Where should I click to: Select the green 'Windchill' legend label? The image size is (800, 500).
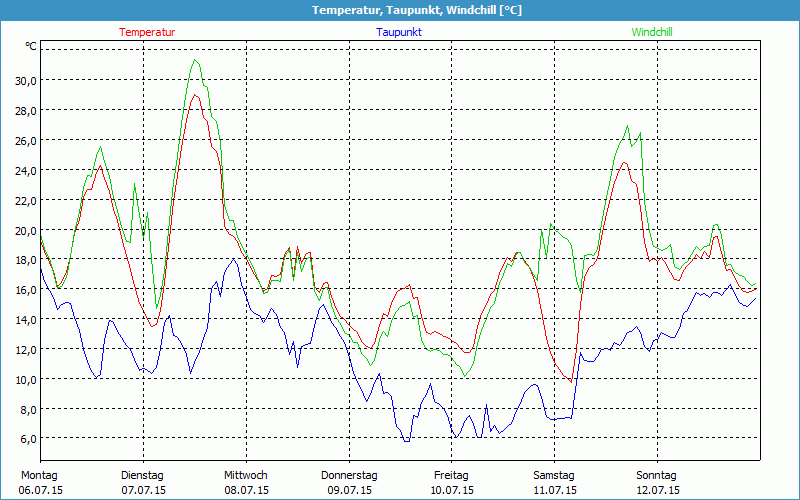point(652,32)
